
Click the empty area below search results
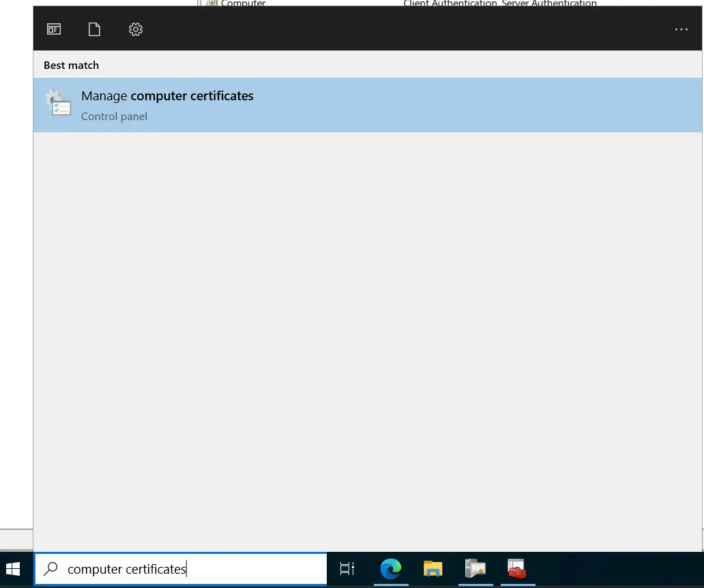point(368,327)
